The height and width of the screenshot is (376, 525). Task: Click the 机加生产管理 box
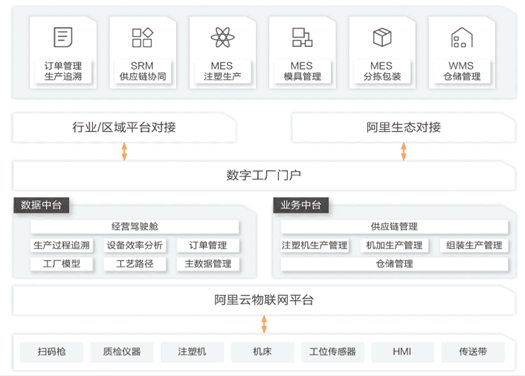(x=394, y=245)
